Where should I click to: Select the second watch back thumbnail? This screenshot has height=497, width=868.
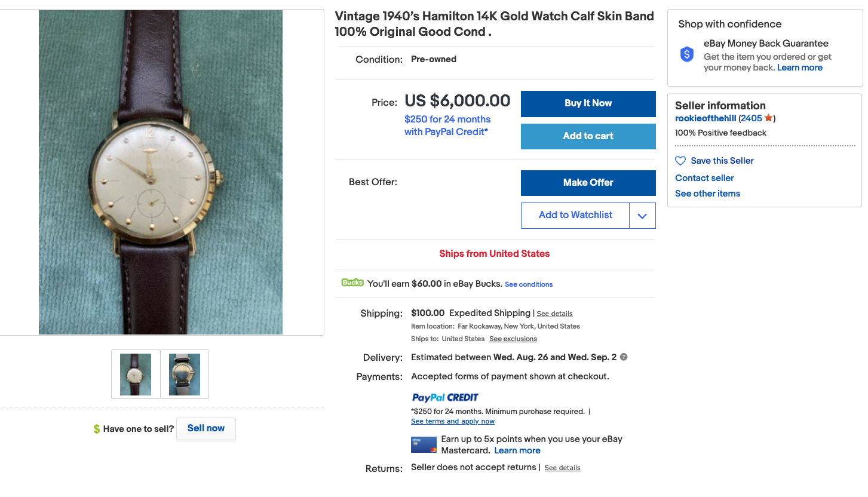[x=185, y=375]
